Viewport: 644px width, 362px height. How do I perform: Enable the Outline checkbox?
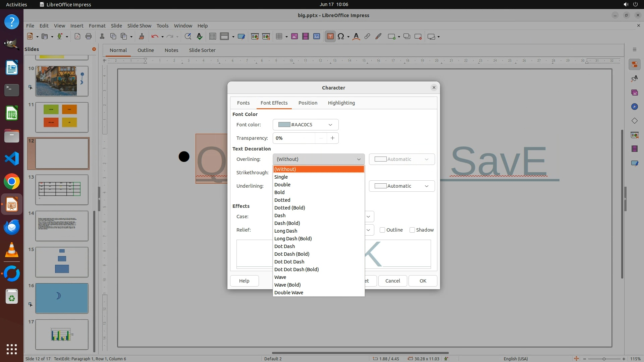coord(382,230)
